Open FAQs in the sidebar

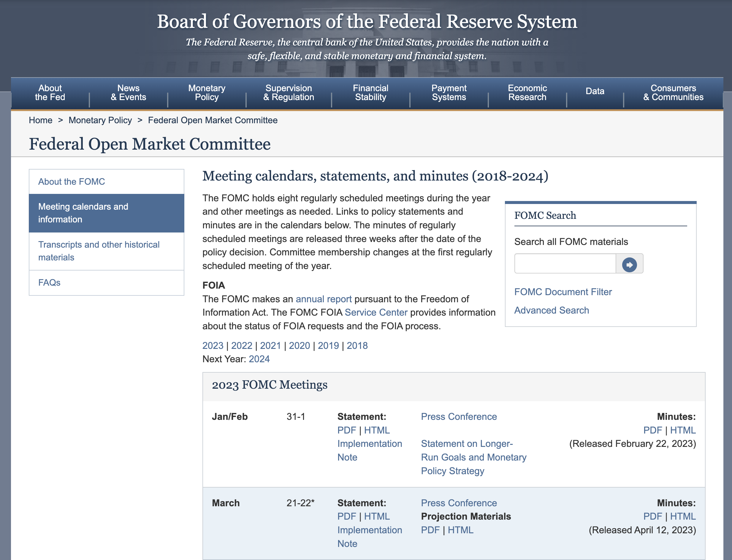(107, 283)
